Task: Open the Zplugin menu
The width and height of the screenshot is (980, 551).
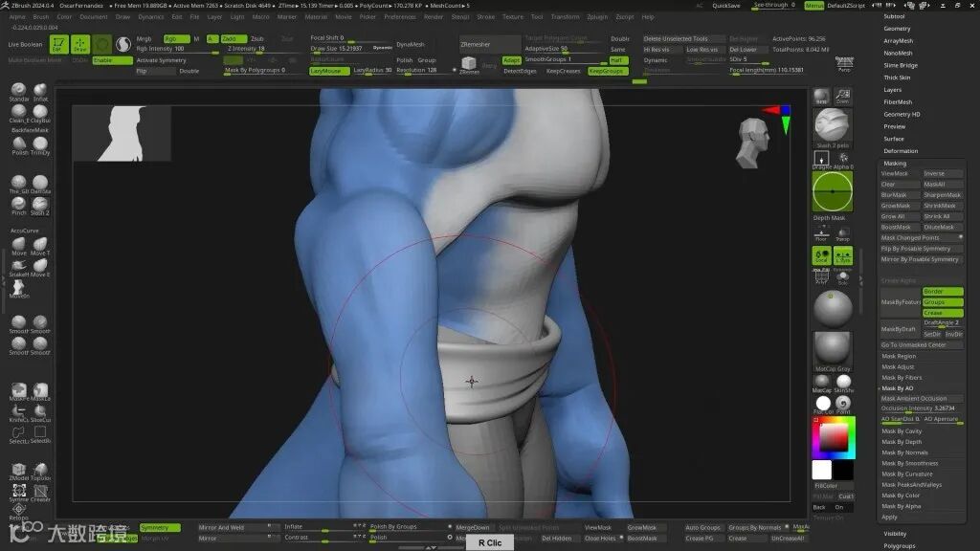Action: coord(597,17)
